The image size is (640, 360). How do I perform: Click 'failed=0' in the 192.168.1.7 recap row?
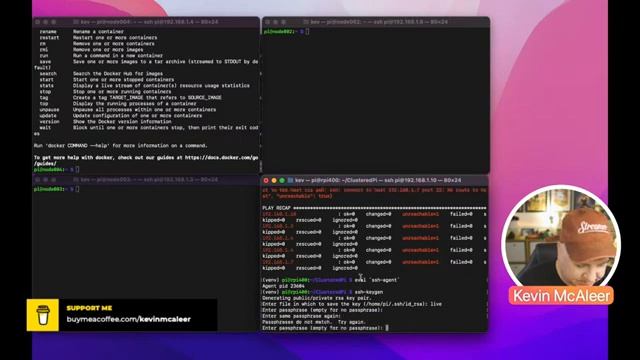point(461,262)
